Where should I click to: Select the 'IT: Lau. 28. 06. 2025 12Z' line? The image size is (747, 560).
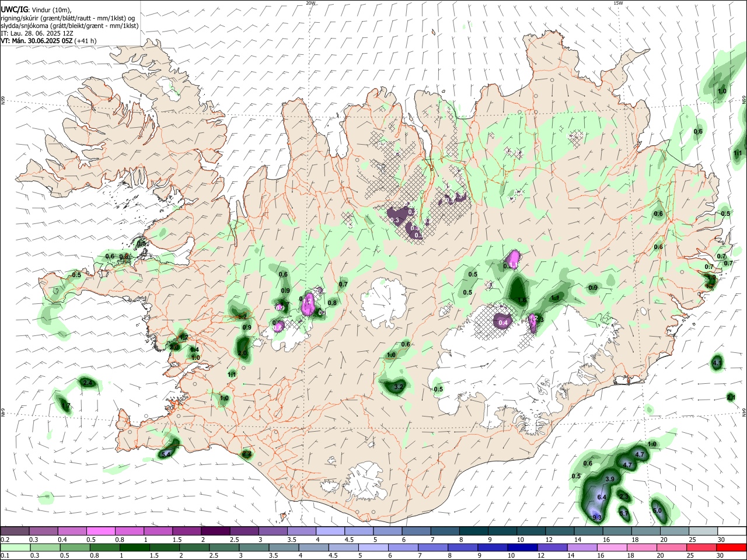(x=37, y=33)
